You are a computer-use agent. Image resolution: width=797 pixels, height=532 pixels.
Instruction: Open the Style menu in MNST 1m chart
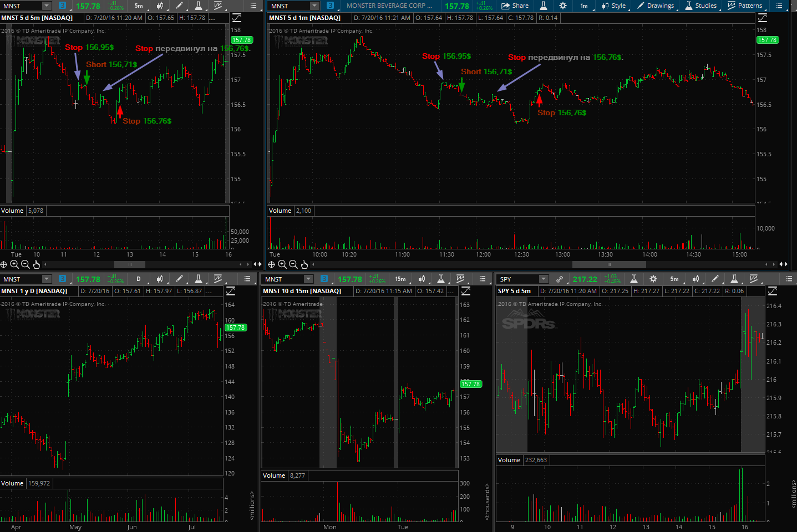[613, 6]
